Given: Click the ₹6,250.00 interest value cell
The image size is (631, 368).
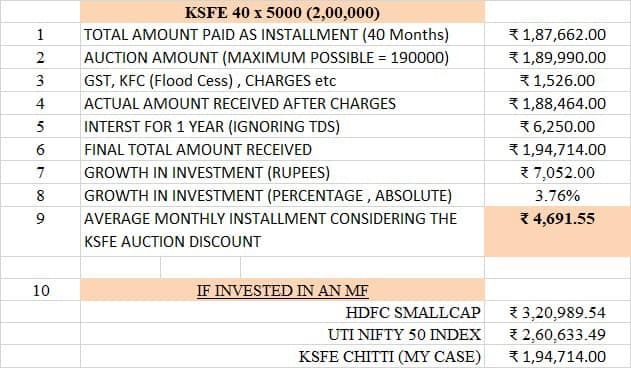Looking at the screenshot, I should [557, 126].
